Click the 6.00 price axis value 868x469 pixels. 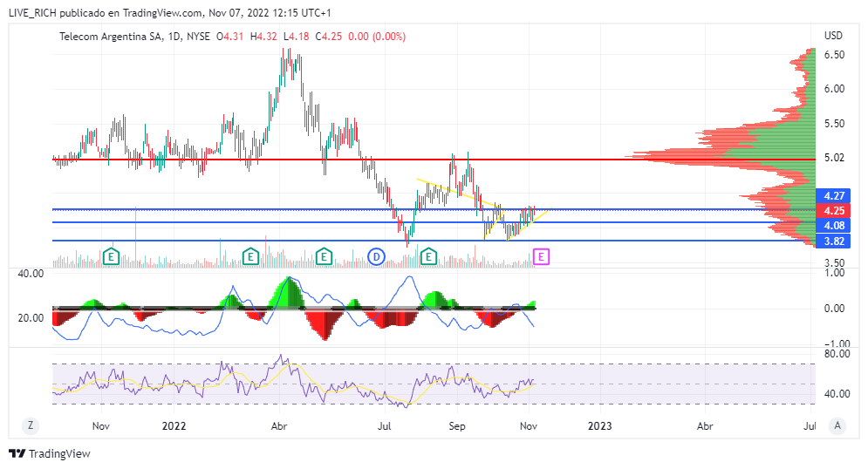[x=834, y=89]
